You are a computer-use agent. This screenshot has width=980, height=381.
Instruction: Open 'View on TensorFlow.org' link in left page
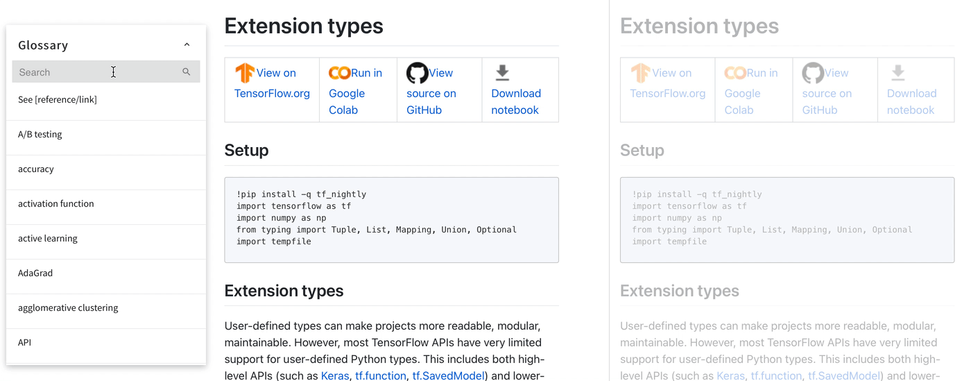272,83
